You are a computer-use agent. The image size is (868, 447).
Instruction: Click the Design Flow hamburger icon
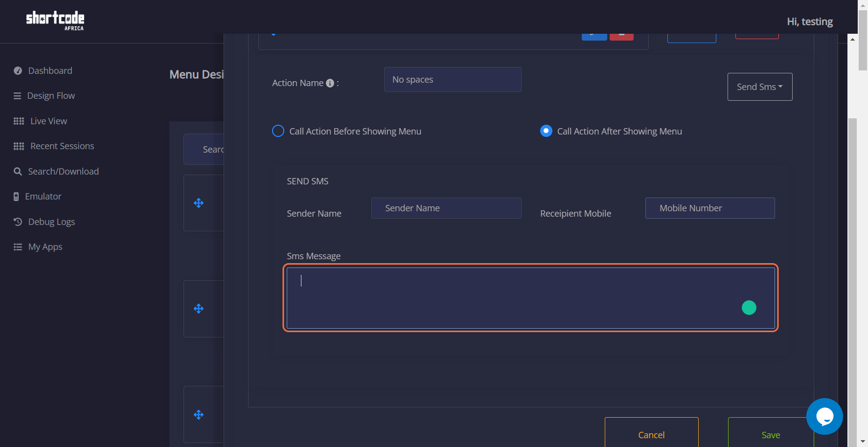(x=17, y=96)
